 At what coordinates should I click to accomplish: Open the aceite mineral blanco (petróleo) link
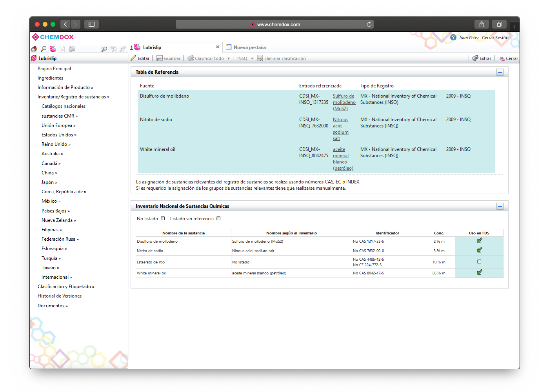343,159
